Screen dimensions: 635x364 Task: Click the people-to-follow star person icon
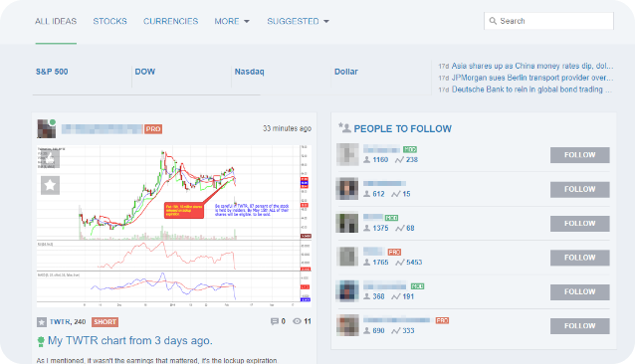[x=344, y=128]
